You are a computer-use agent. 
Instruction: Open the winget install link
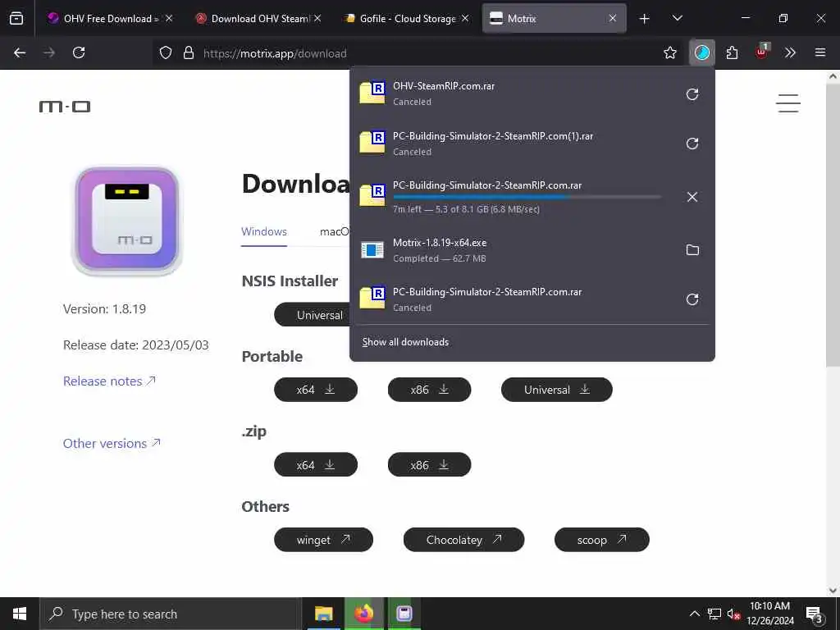(x=323, y=540)
